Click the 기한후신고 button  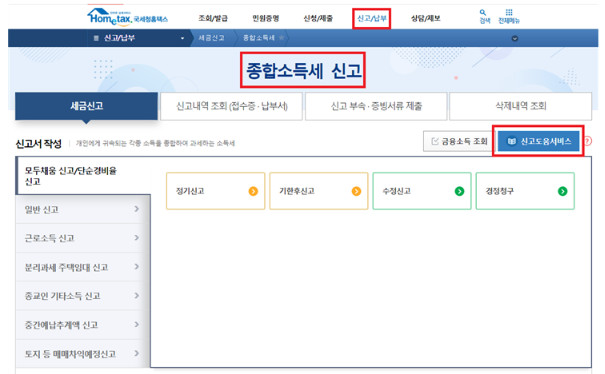[x=319, y=191]
